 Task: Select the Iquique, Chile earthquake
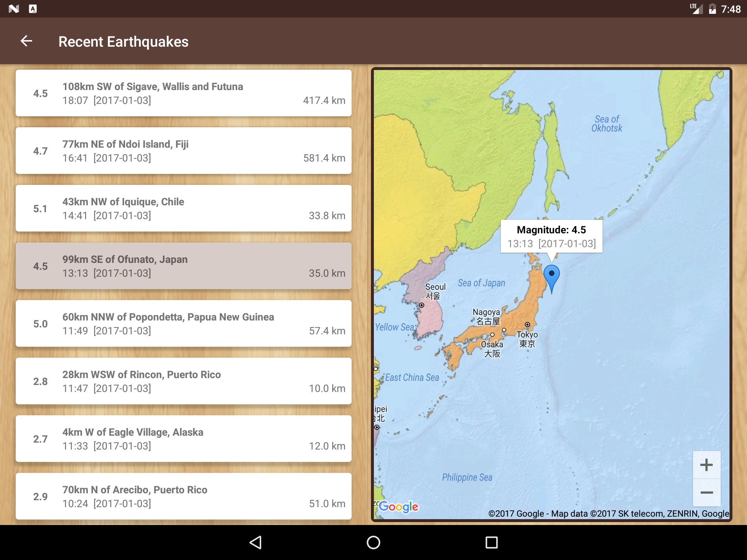click(x=183, y=208)
